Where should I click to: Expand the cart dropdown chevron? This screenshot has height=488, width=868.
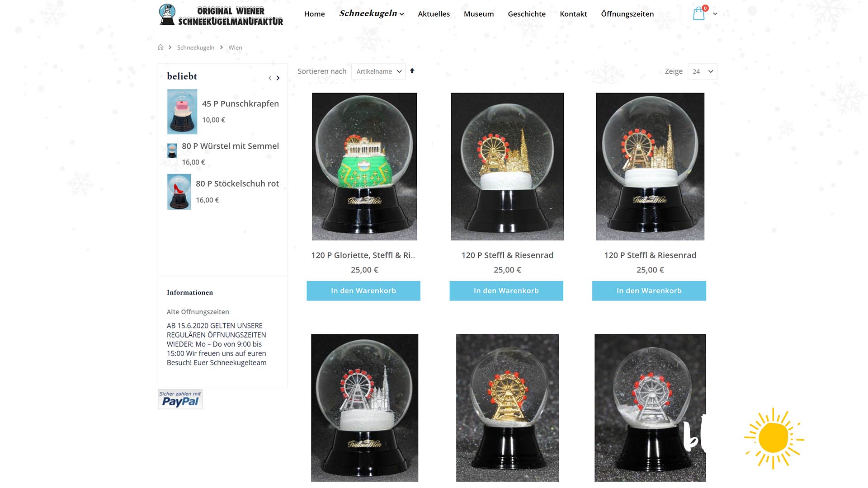pyautogui.click(x=715, y=14)
